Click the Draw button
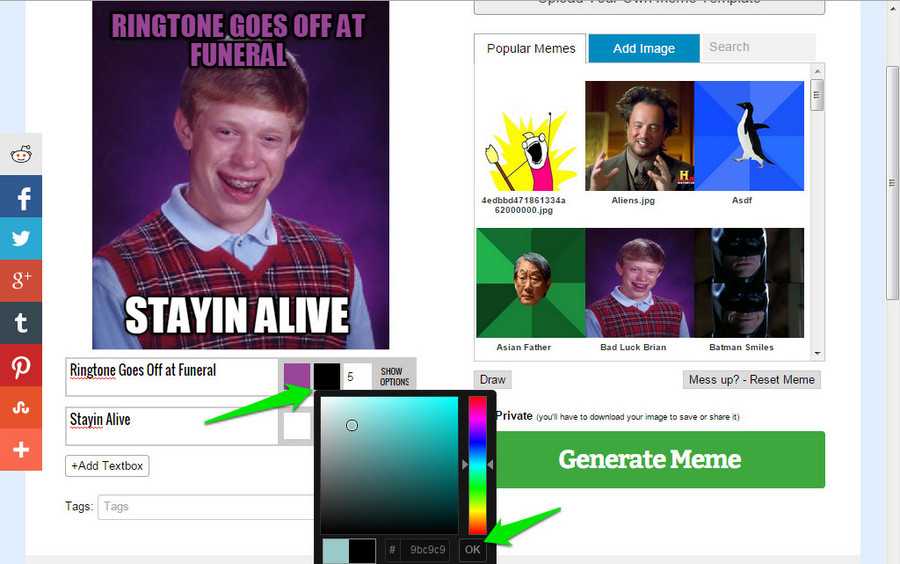This screenshot has height=564, width=900. click(x=493, y=380)
